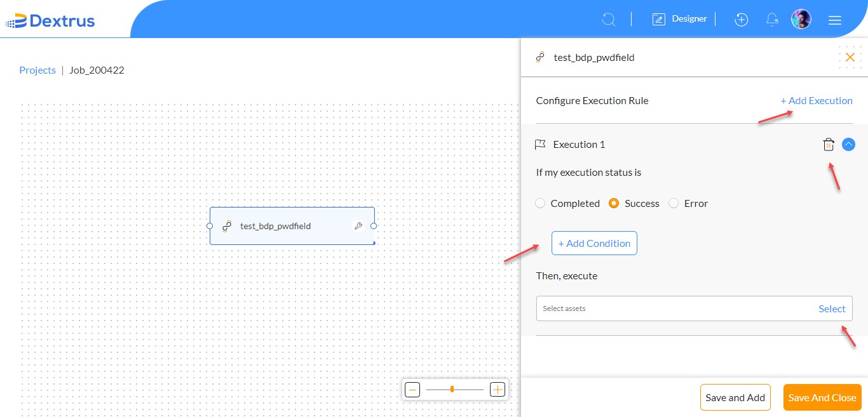Go to the Projects breadcrumb
The width and height of the screenshot is (868, 417).
tap(37, 70)
